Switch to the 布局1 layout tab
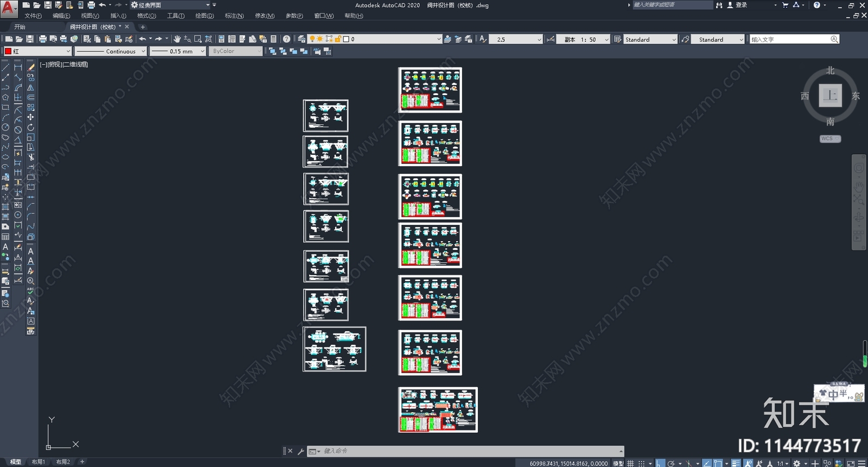This screenshot has width=868, height=467. coord(39,462)
